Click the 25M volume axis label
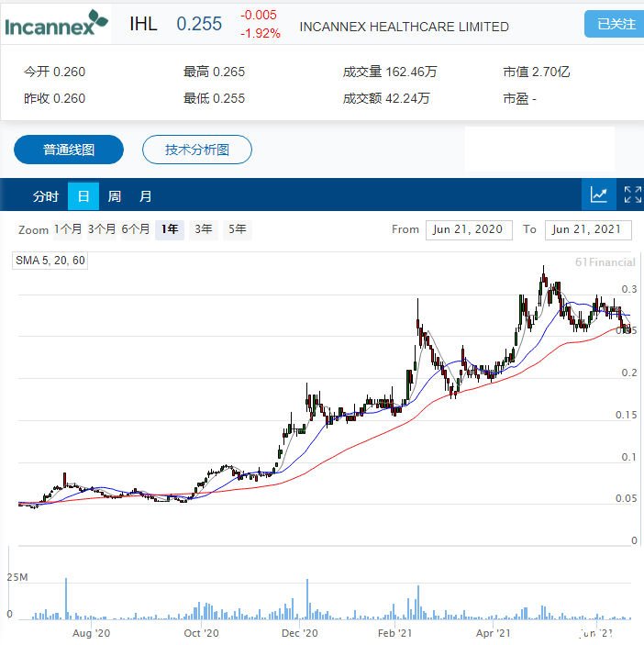Screen dimensions: 644x645 17,577
